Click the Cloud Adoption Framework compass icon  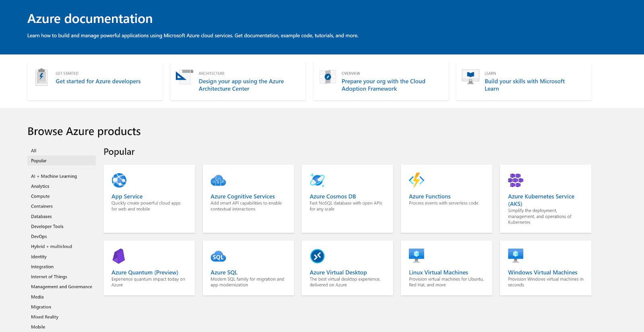click(328, 77)
